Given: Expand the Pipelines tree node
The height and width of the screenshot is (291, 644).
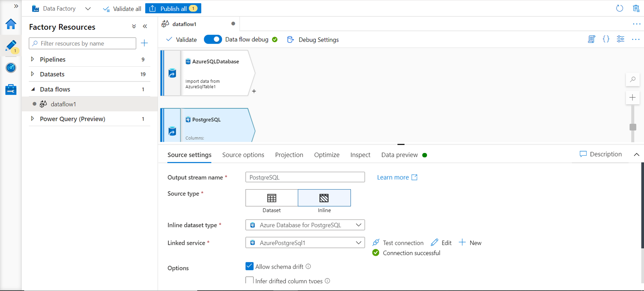Looking at the screenshot, I should 33,59.
